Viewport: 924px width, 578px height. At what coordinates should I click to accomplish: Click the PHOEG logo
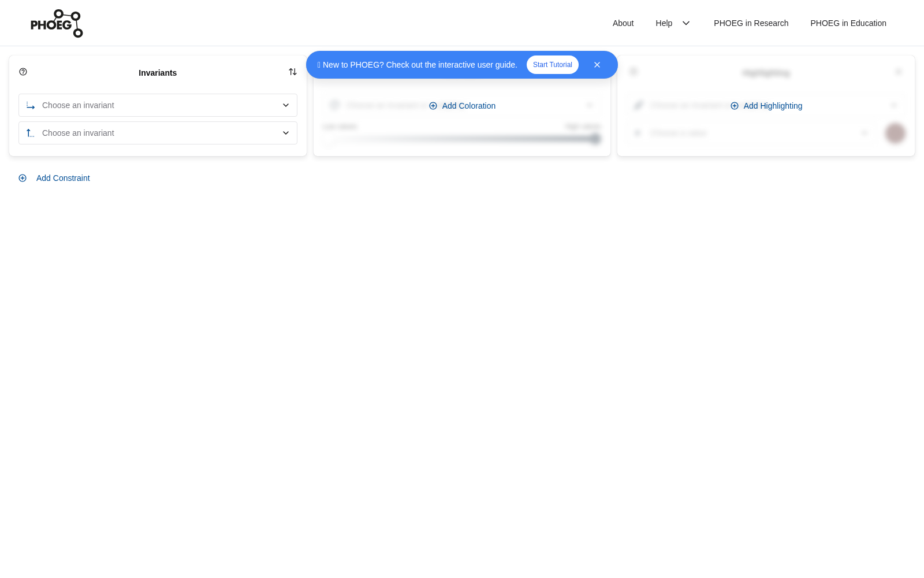coord(57,23)
